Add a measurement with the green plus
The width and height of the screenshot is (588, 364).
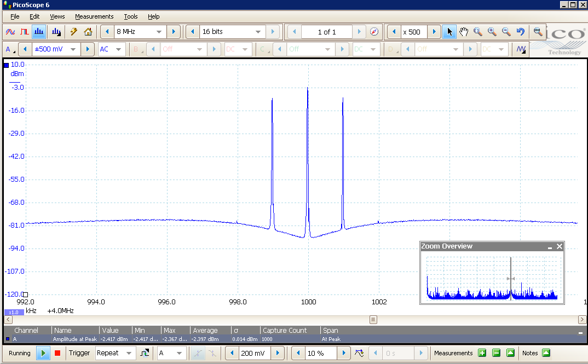[x=482, y=353]
